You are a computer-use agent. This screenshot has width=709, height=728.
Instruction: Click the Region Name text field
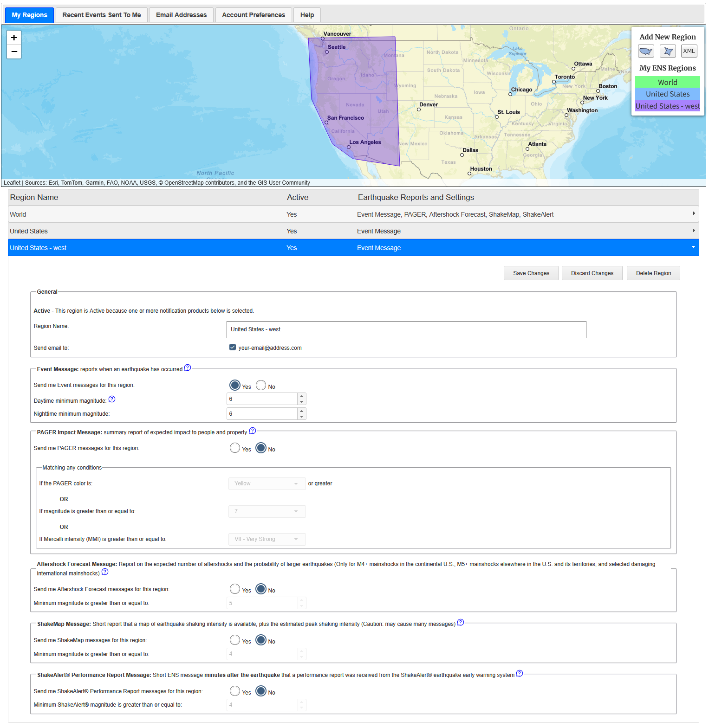pos(406,329)
